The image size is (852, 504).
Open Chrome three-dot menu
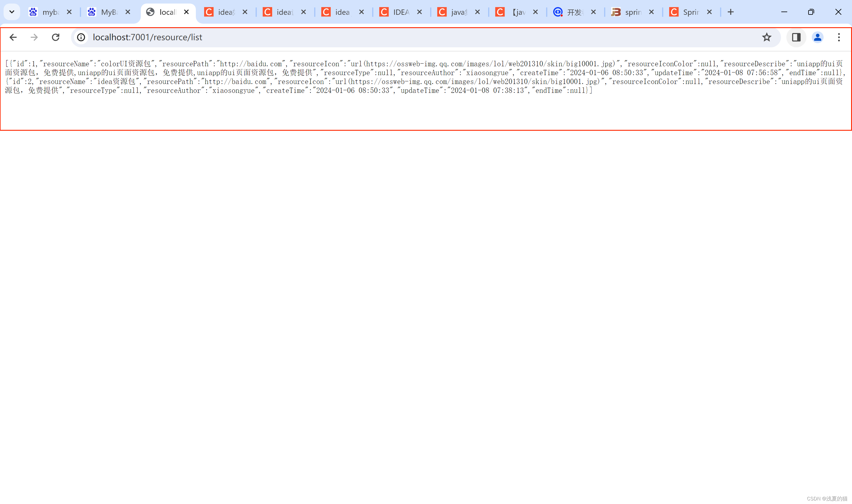click(x=839, y=37)
